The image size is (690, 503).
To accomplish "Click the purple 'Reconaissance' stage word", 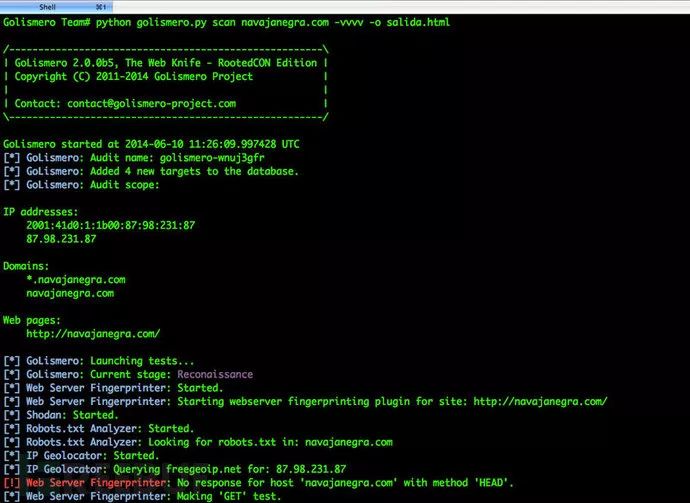I will (x=215, y=374).
